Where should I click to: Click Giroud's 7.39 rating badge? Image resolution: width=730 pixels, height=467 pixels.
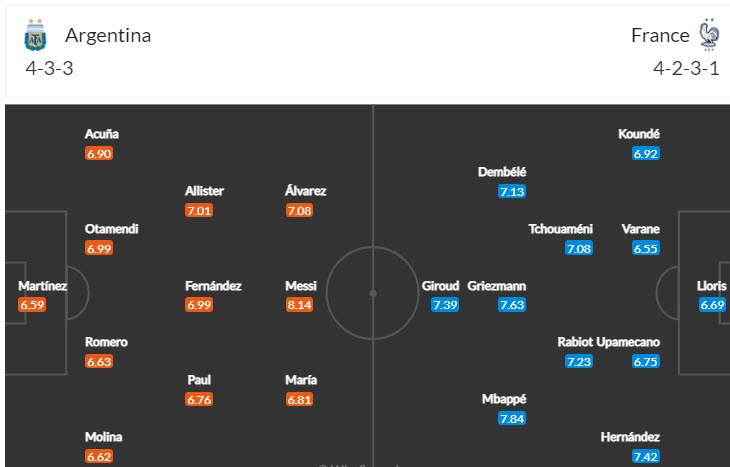click(445, 305)
